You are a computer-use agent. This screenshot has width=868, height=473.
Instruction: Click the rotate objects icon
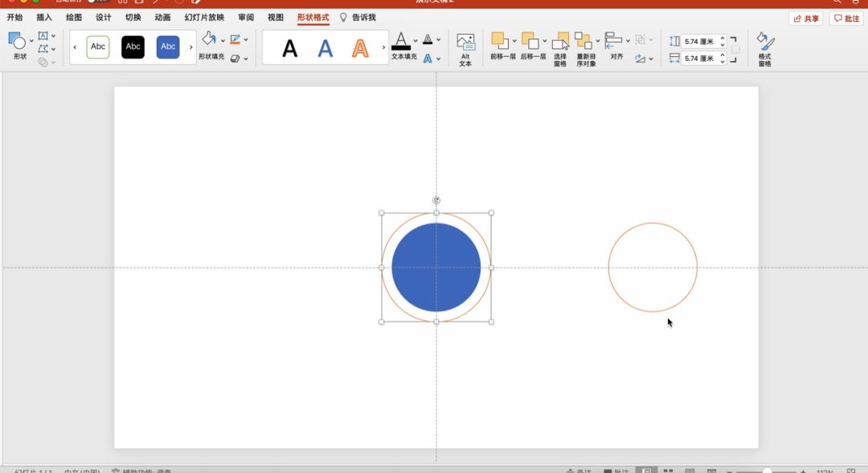pos(641,58)
